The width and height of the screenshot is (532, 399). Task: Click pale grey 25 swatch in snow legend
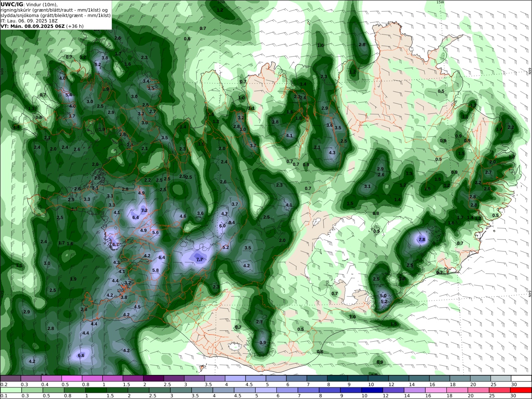(x=500, y=378)
